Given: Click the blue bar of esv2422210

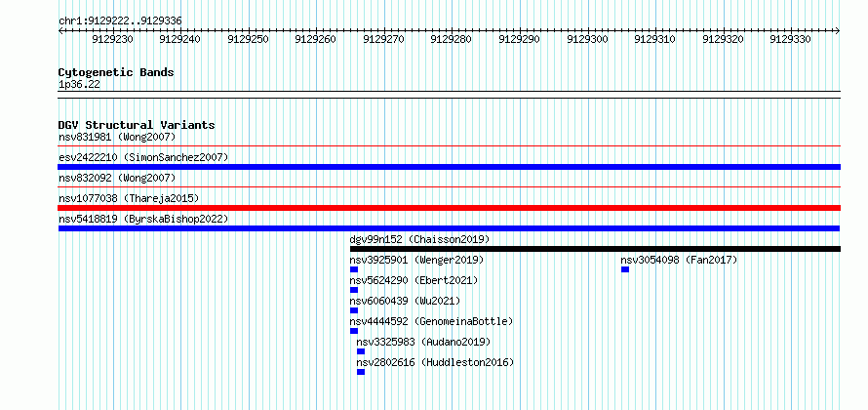Looking at the screenshot, I should pos(450,167).
